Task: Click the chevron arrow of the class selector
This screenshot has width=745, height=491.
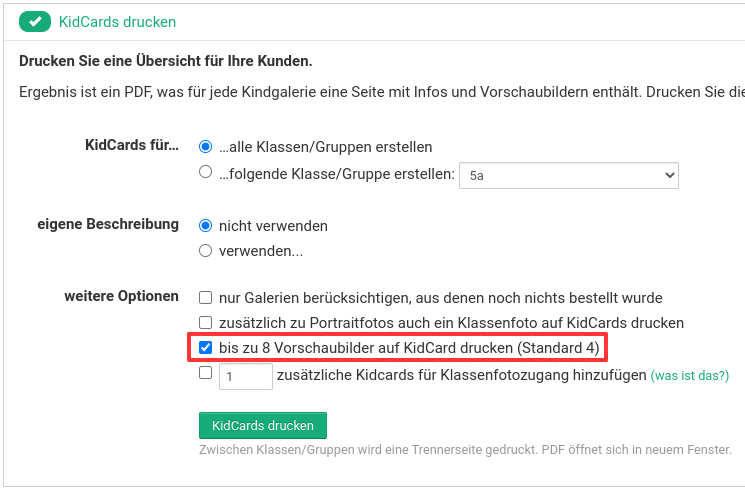Action: (x=669, y=175)
